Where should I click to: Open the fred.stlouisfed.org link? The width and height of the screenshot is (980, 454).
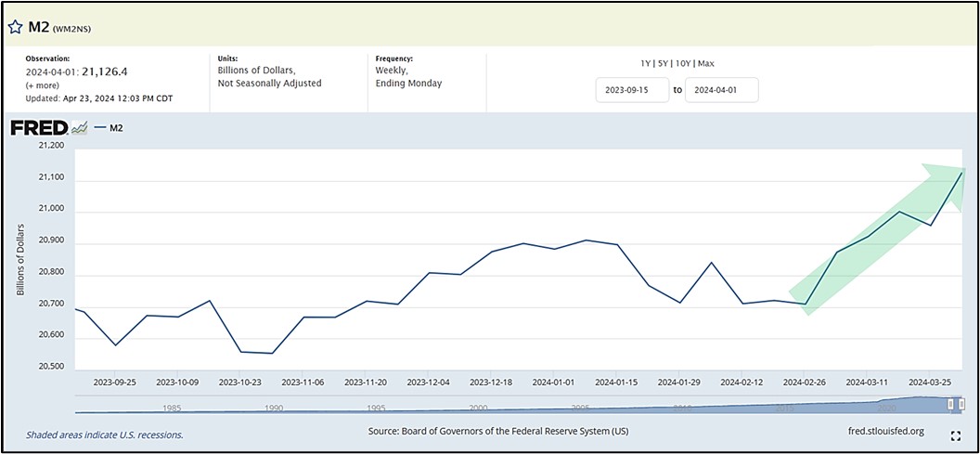(885, 431)
